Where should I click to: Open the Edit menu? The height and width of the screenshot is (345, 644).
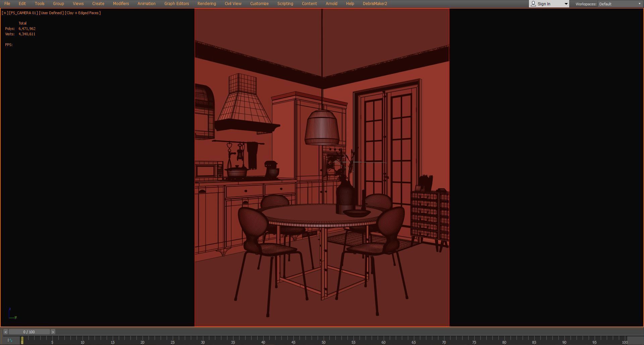pyautogui.click(x=22, y=3)
